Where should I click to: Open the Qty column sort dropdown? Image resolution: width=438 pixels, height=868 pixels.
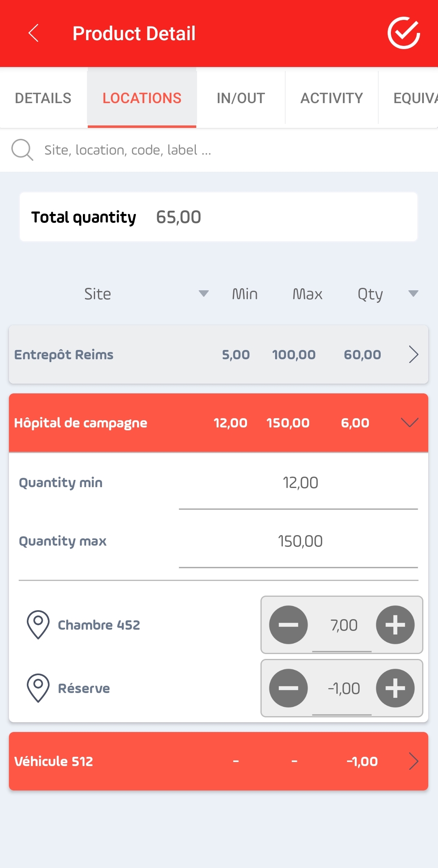point(413,294)
